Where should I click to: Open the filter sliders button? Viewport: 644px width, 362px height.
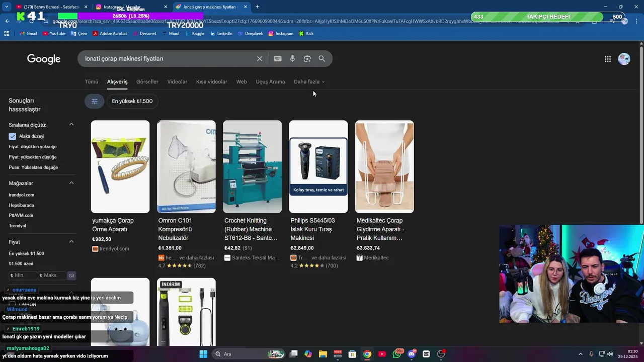pos(94,101)
